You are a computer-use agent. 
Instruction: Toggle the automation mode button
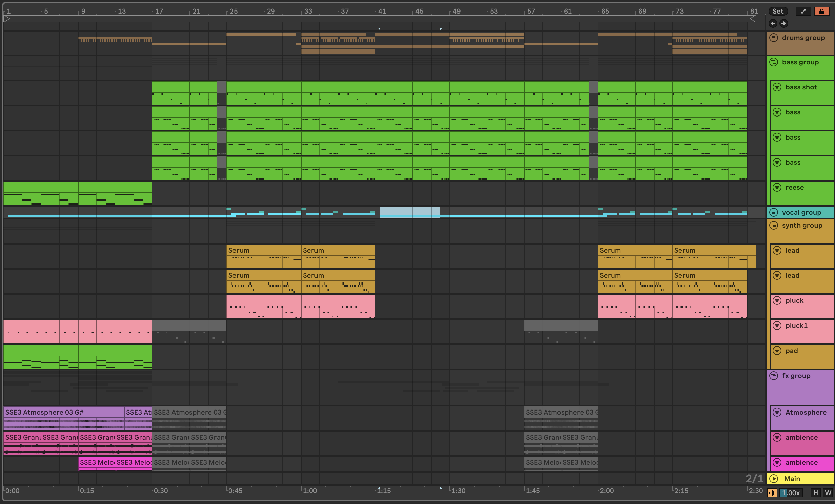pyautogui.click(x=803, y=11)
